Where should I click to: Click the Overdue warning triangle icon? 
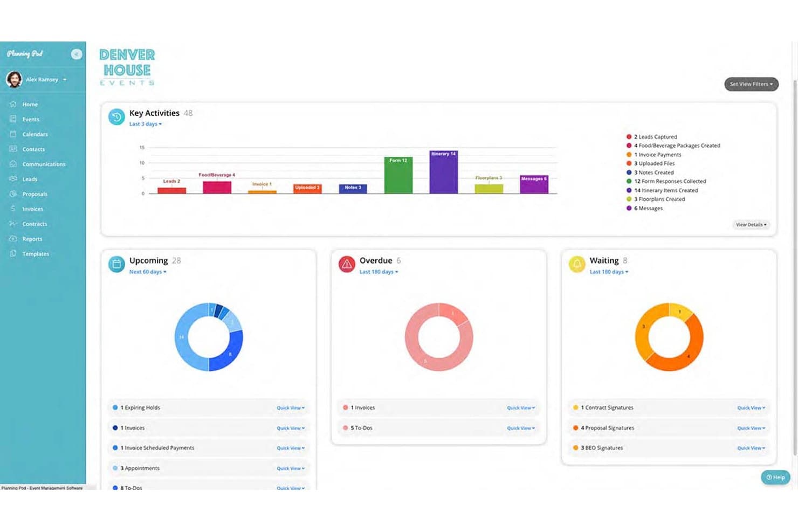(347, 264)
